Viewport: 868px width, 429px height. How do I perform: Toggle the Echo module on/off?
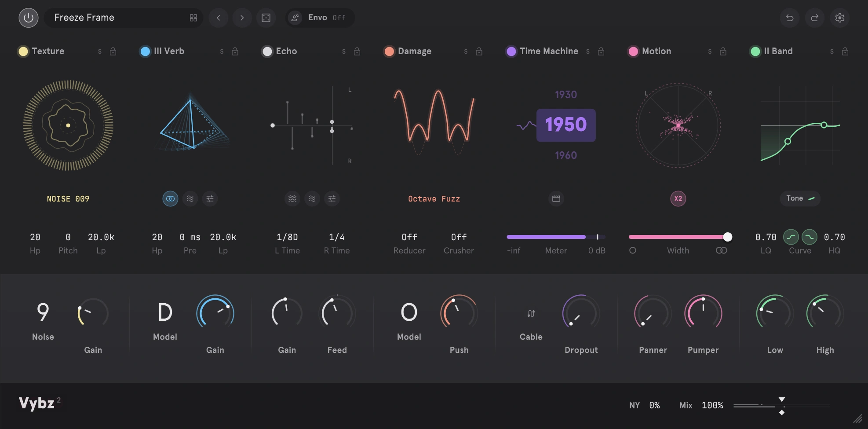point(267,51)
